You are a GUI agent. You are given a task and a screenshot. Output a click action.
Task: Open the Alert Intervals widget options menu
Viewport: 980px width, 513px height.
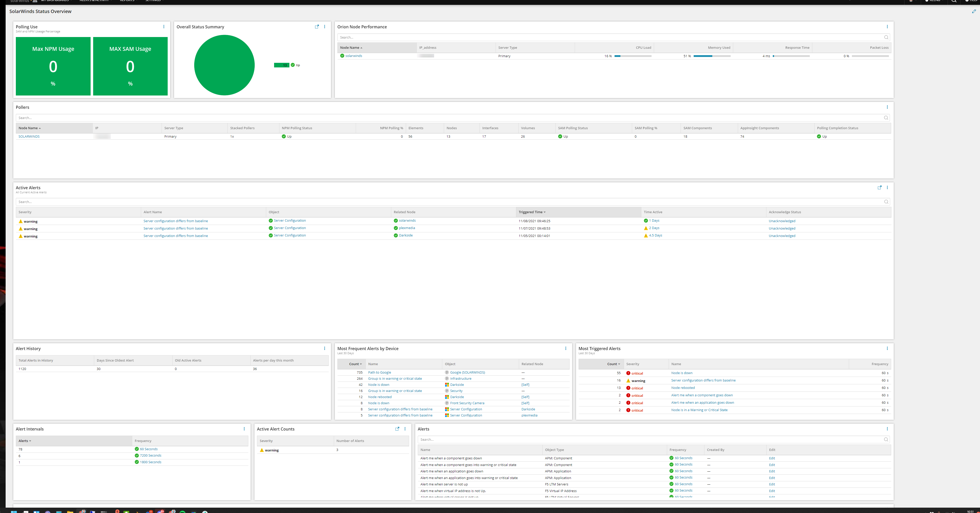pos(244,429)
